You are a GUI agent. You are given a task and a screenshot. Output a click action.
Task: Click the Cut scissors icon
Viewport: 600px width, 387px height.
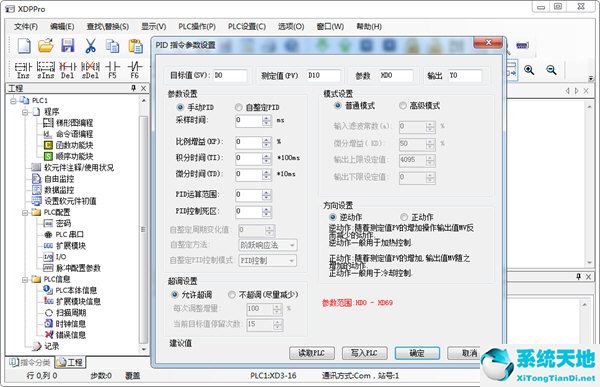pyautogui.click(x=90, y=46)
